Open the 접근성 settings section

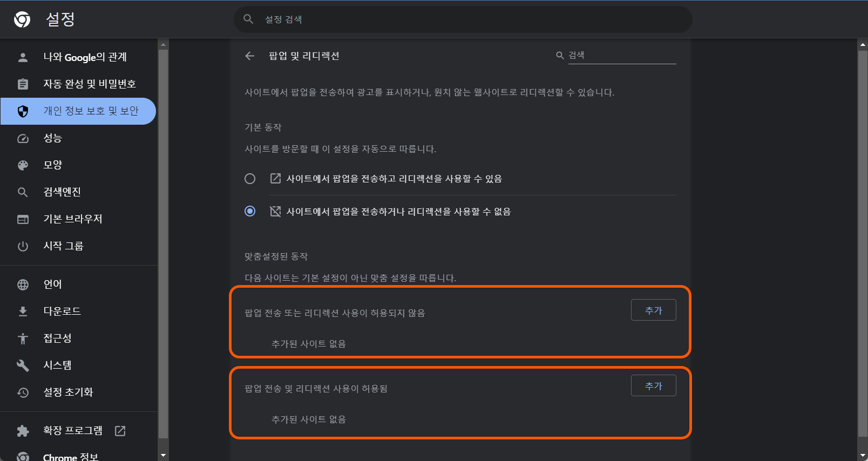point(79,338)
